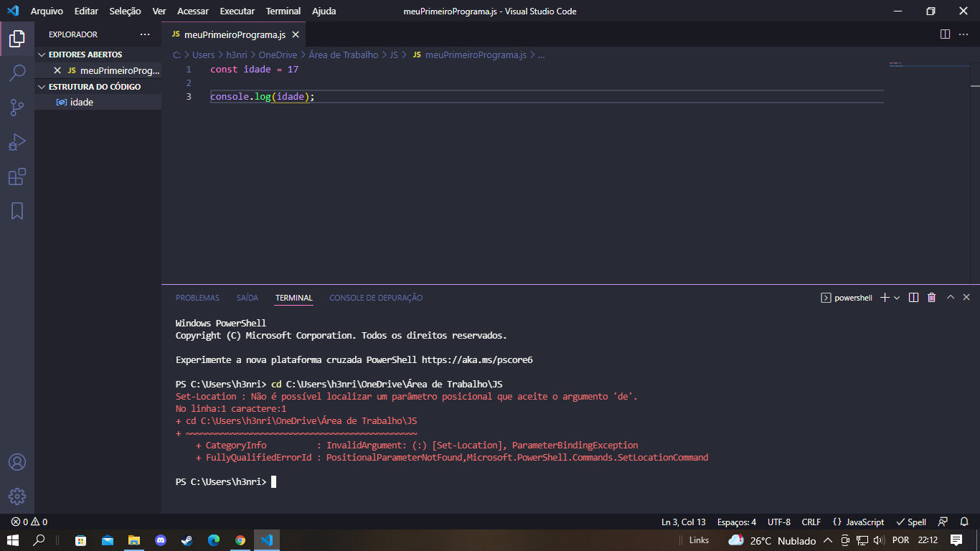Create a new terminal with plus icon
This screenshot has width=980, height=551.
coord(885,297)
